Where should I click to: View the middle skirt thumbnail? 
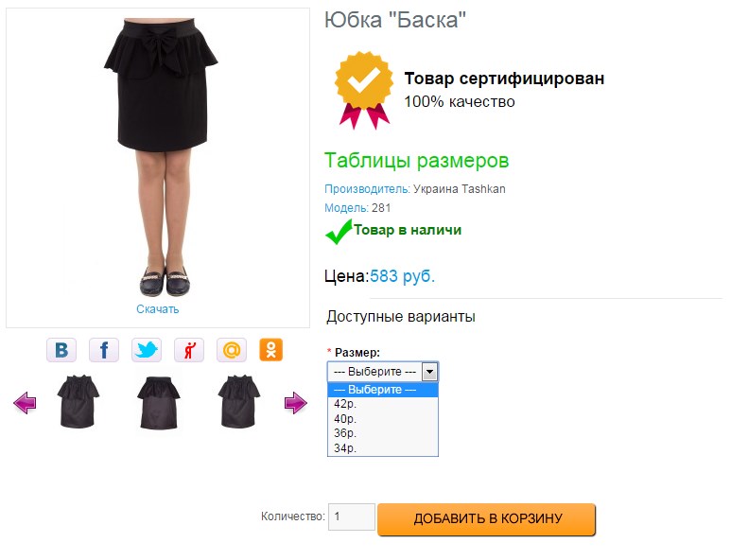click(156, 402)
